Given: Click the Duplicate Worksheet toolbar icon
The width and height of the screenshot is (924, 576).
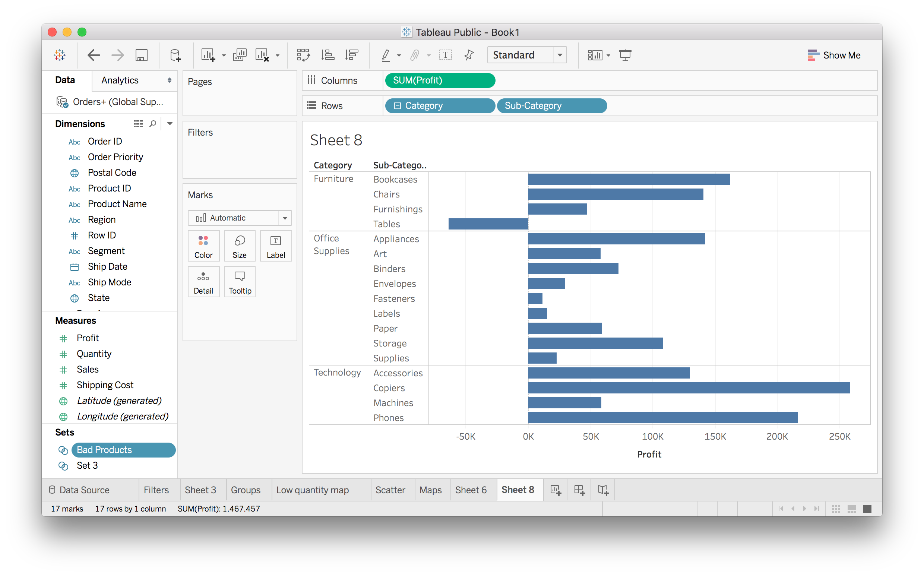Looking at the screenshot, I should tap(240, 55).
